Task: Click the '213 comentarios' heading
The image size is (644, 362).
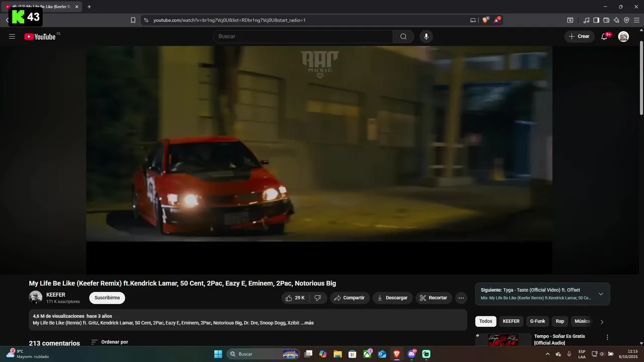Action: [x=54, y=343]
